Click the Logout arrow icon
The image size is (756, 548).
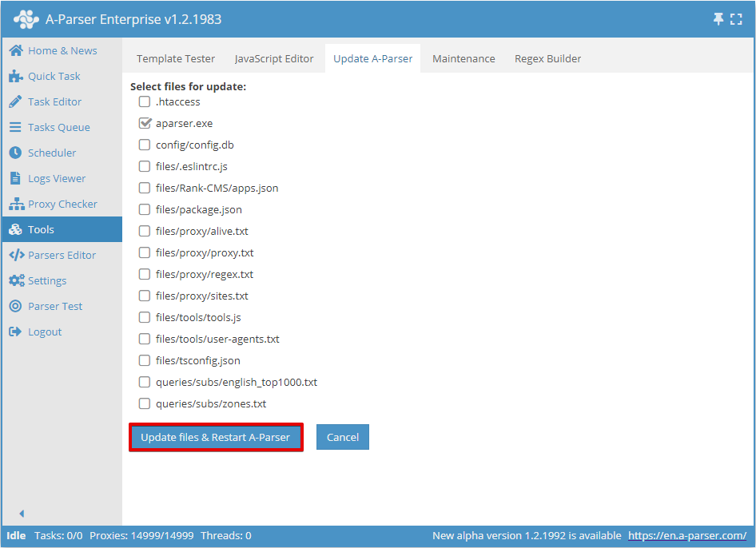point(15,332)
